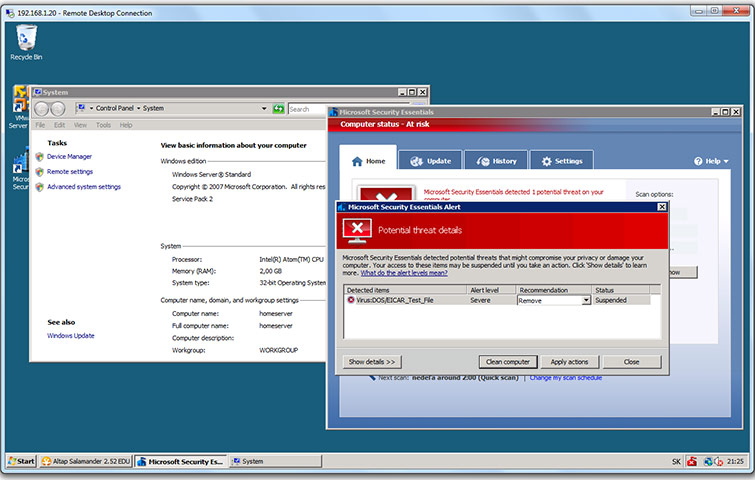Click the SK language indicator in tray
Image resolution: width=755 pixels, height=480 pixels.
[676, 461]
